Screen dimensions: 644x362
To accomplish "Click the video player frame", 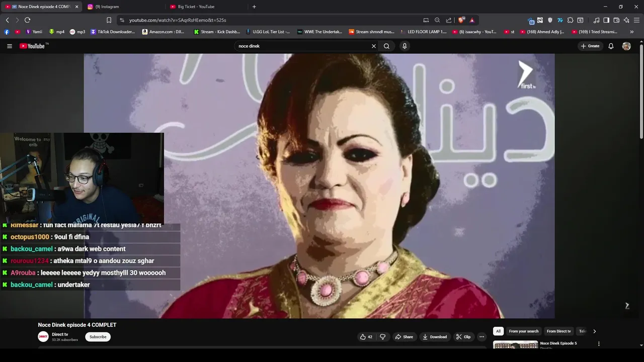I will pos(319,186).
